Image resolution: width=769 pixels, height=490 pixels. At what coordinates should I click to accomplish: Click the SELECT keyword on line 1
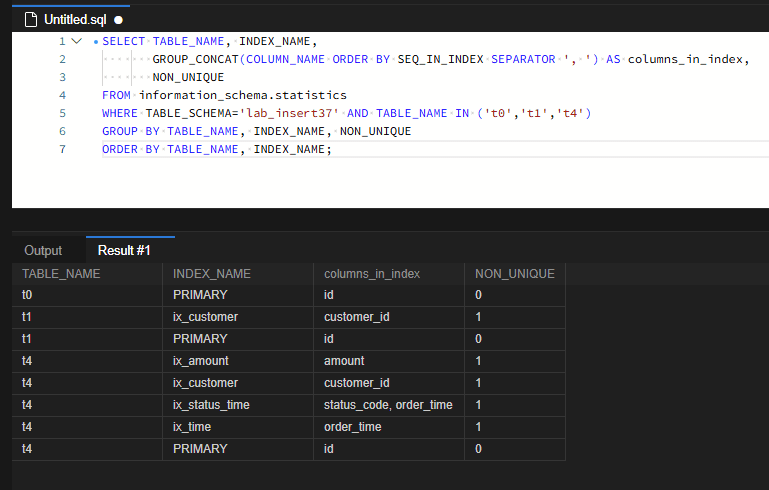[x=124, y=41]
